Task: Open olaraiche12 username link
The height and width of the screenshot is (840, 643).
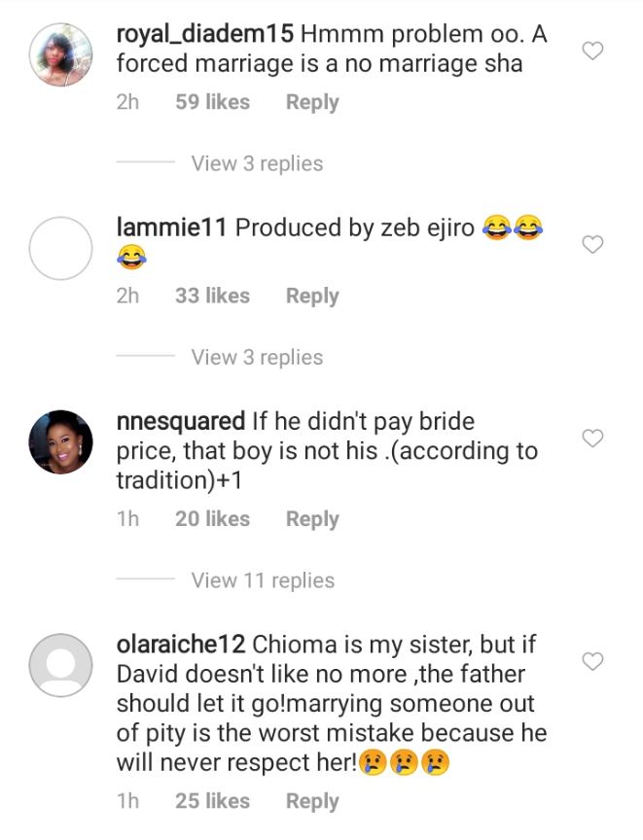Action: (x=181, y=645)
